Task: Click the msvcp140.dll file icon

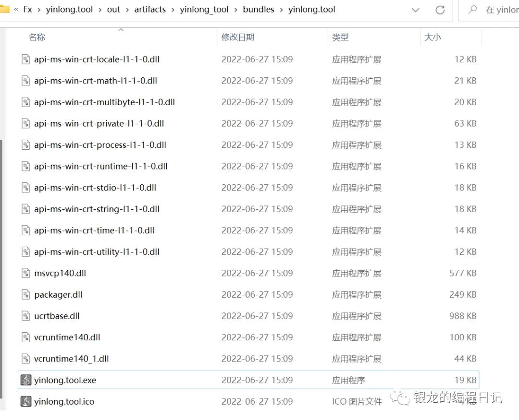Action: 25,273
